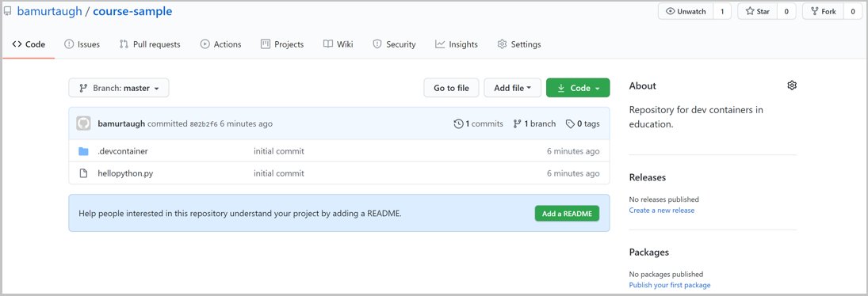Open repository Settings tab
The height and width of the screenshot is (296, 868).
pos(519,44)
